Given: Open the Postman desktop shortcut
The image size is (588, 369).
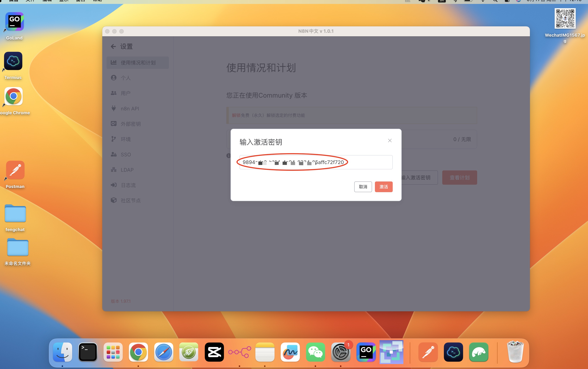Looking at the screenshot, I should [x=15, y=170].
